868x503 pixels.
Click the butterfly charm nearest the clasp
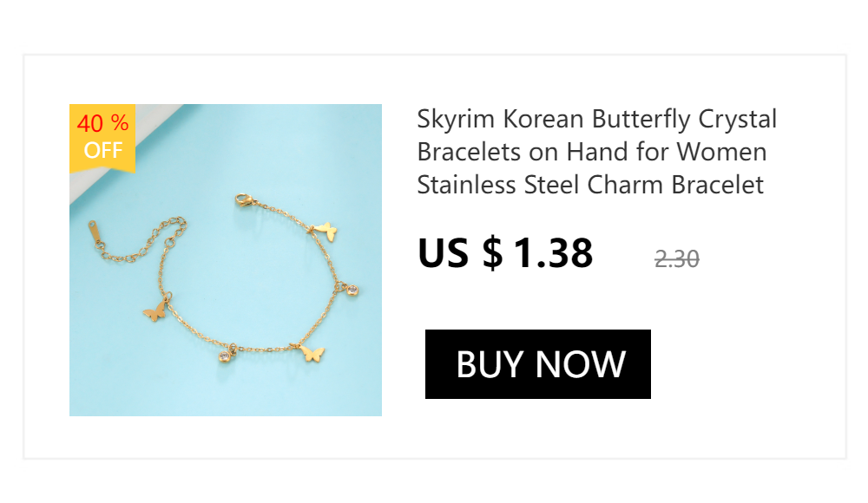click(x=325, y=232)
